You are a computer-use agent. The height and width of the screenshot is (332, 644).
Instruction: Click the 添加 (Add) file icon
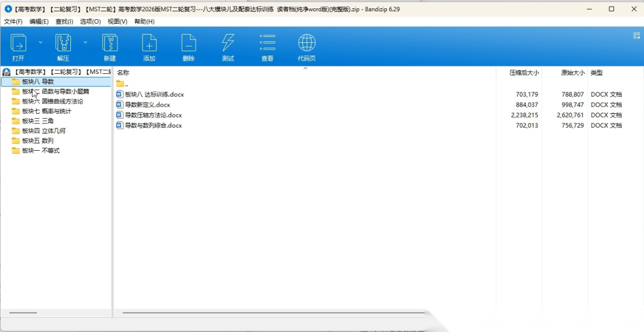click(149, 44)
